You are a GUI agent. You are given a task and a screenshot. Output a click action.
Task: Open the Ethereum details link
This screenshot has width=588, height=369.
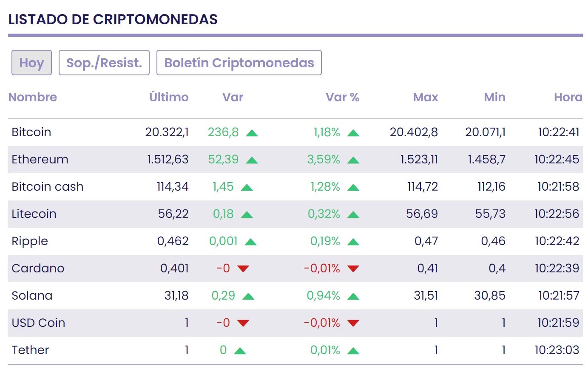(x=40, y=159)
